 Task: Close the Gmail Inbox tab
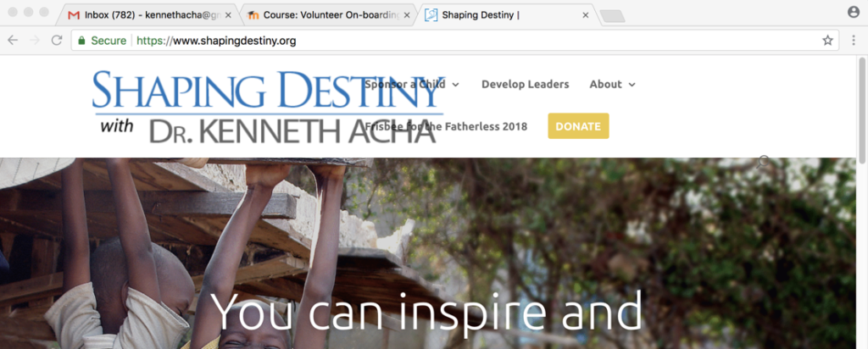tap(228, 15)
